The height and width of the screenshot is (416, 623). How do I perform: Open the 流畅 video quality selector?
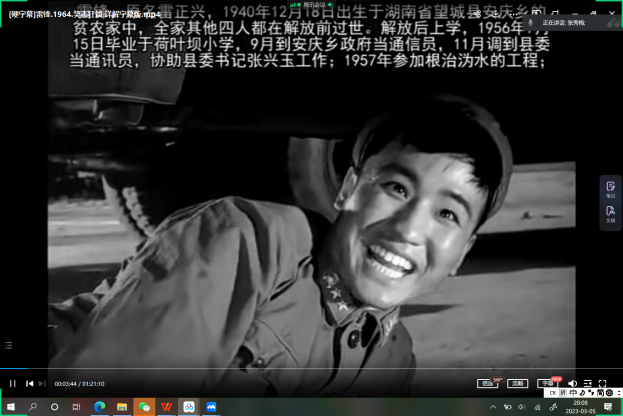[x=517, y=383]
